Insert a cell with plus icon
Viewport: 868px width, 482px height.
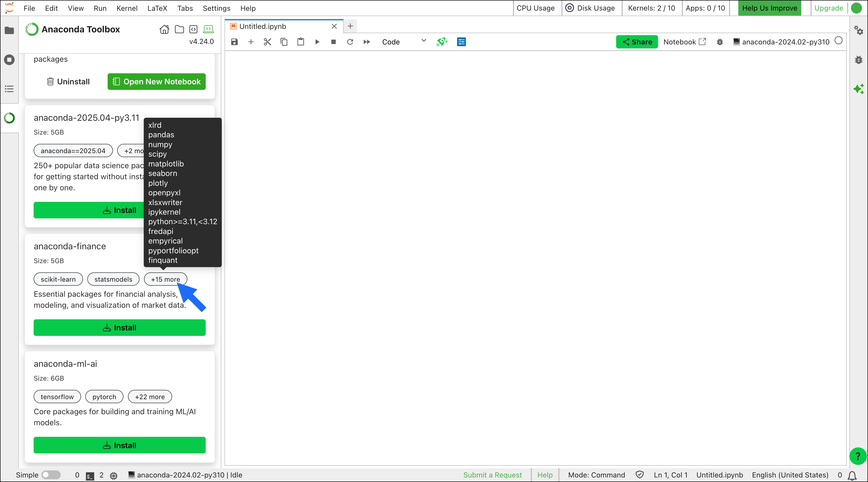251,42
